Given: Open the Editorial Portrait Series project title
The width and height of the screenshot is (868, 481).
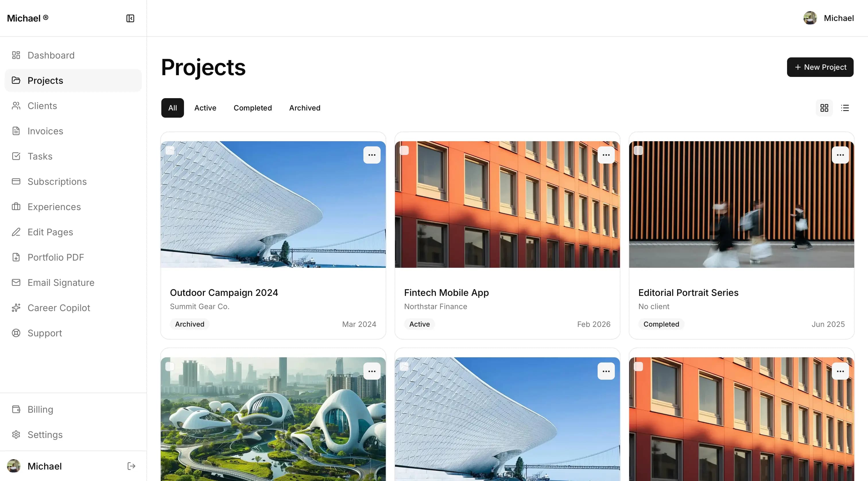Looking at the screenshot, I should [x=688, y=292].
